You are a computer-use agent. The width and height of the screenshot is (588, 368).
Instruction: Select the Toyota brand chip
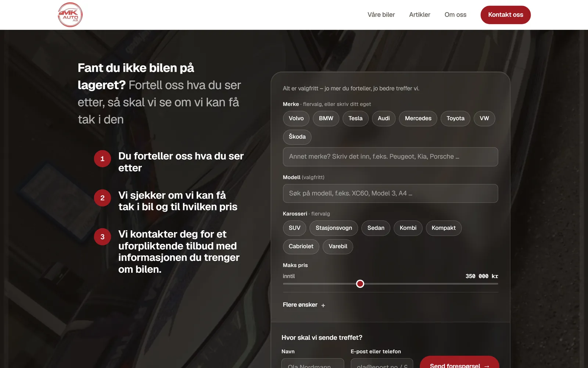click(455, 118)
